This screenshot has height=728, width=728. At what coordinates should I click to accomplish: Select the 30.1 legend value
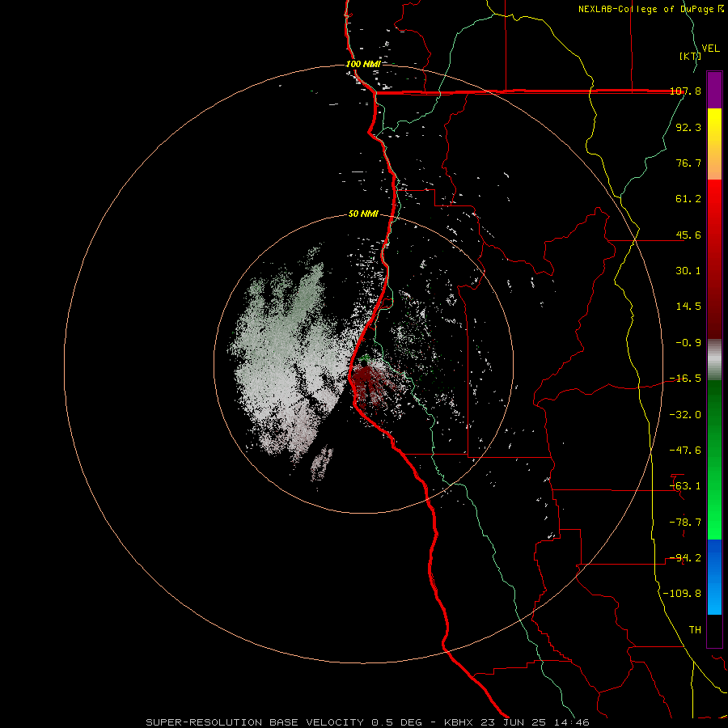pos(688,271)
